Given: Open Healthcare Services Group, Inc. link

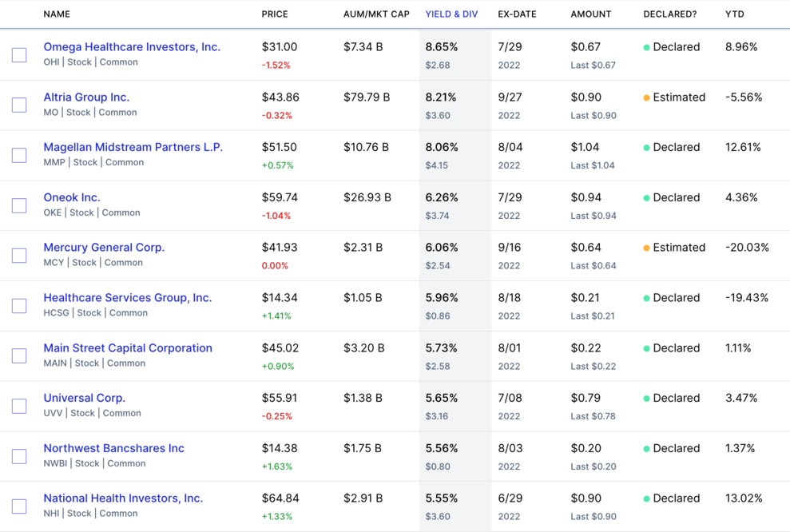Looking at the screenshot, I should (x=128, y=298).
